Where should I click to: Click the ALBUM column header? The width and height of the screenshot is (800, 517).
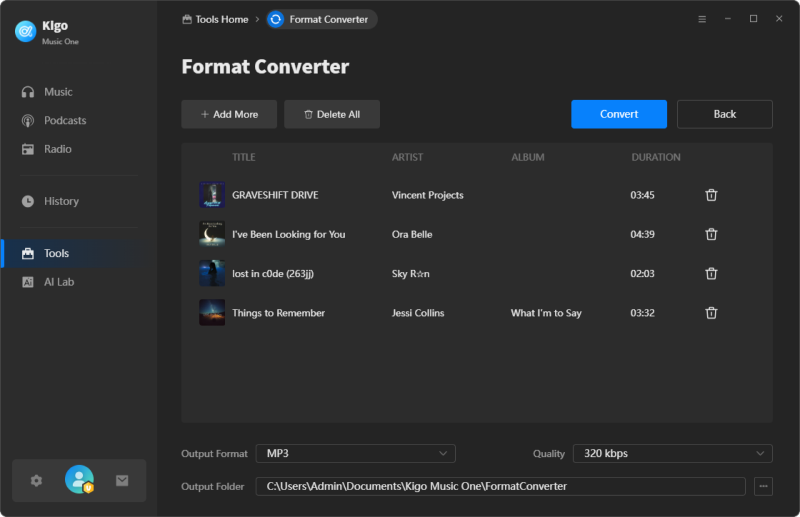[x=528, y=157]
